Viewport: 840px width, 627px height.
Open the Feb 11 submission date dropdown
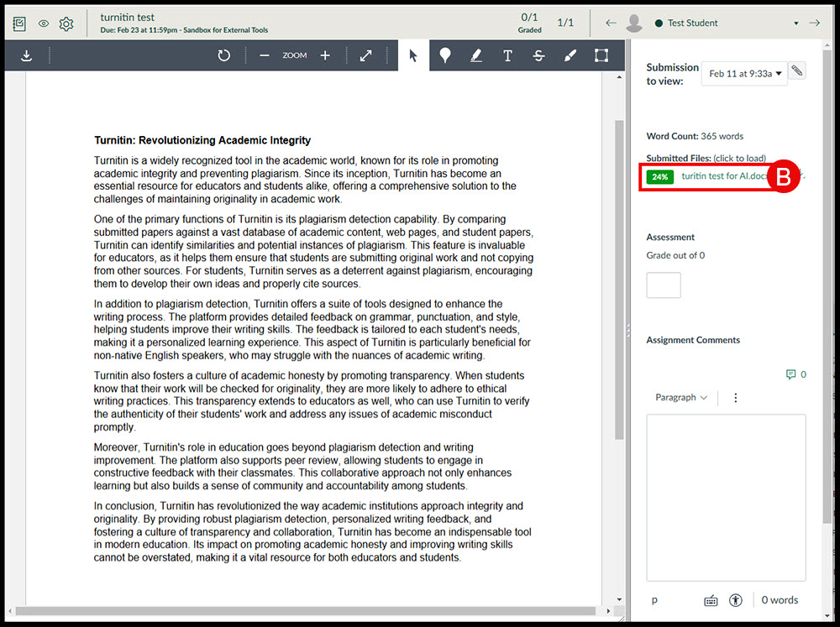744,74
